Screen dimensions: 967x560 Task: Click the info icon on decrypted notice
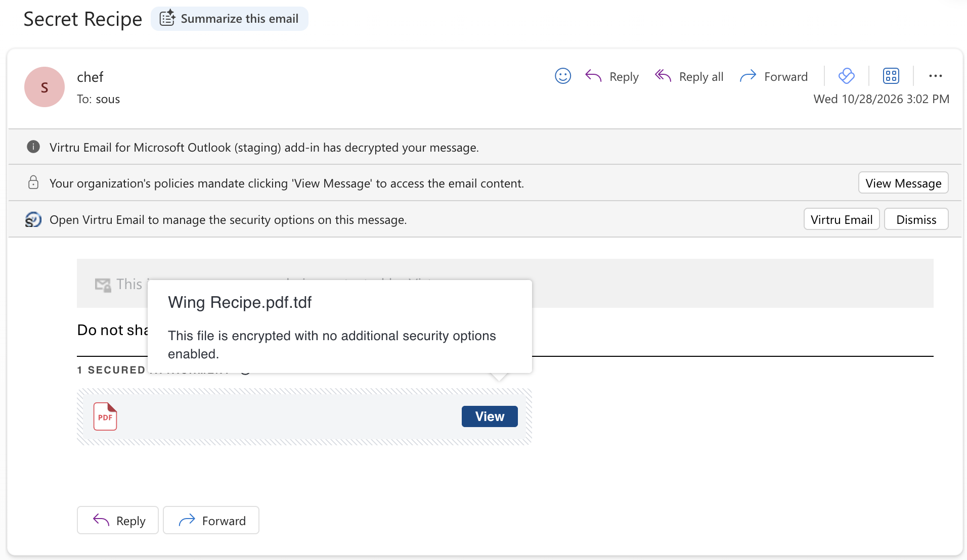point(33,147)
